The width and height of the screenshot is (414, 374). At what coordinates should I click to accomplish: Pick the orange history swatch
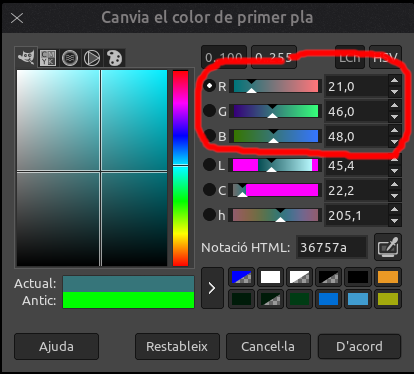[x=388, y=277]
